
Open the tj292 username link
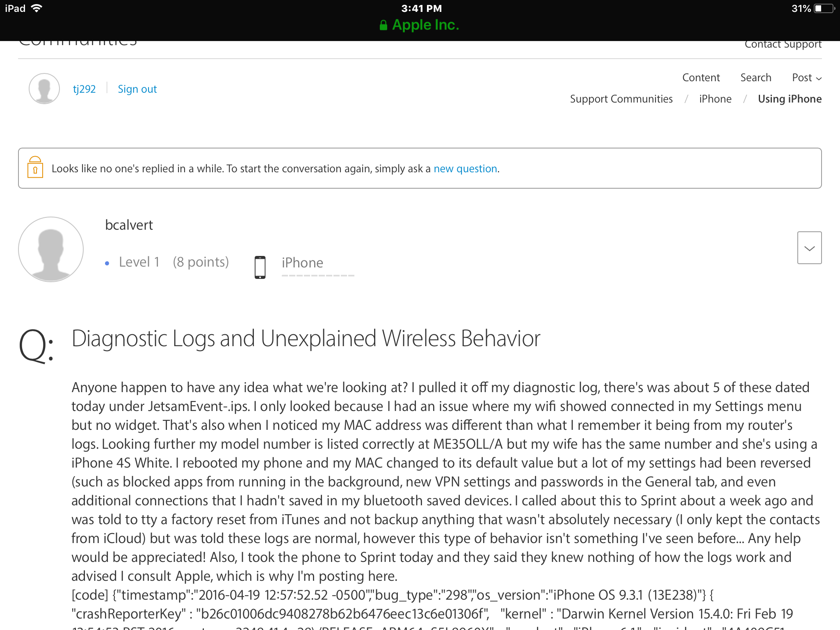point(84,89)
